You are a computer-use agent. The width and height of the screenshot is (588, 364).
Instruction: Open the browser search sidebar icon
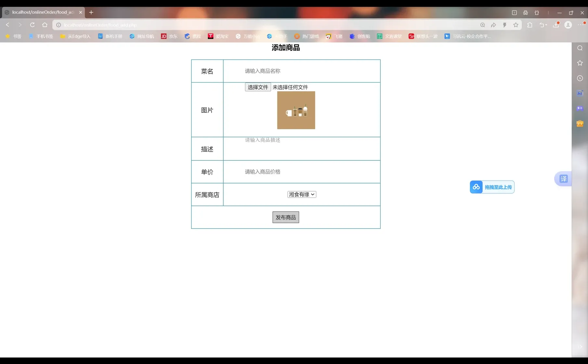[580, 48]
